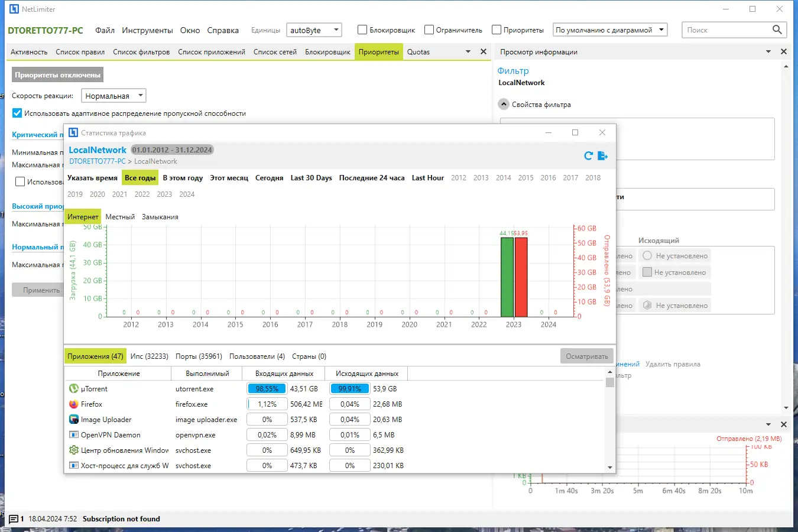Tick the Приоритеты checkbox in the top toolbar
This screenshot has width=798, height=532.
pyautogui.click(x=497, y=30)
